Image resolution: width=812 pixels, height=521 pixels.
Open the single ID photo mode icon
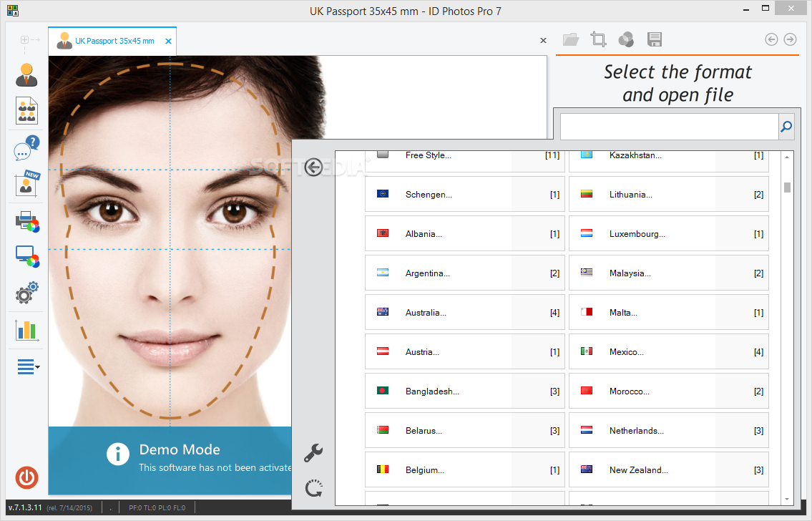(26, 75)
